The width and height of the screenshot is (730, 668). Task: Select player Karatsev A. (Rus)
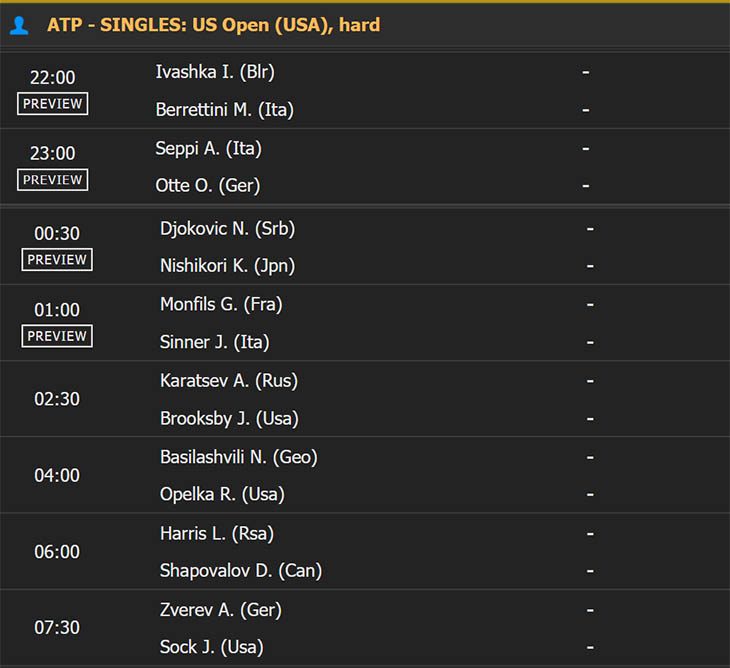coord(229,381)
